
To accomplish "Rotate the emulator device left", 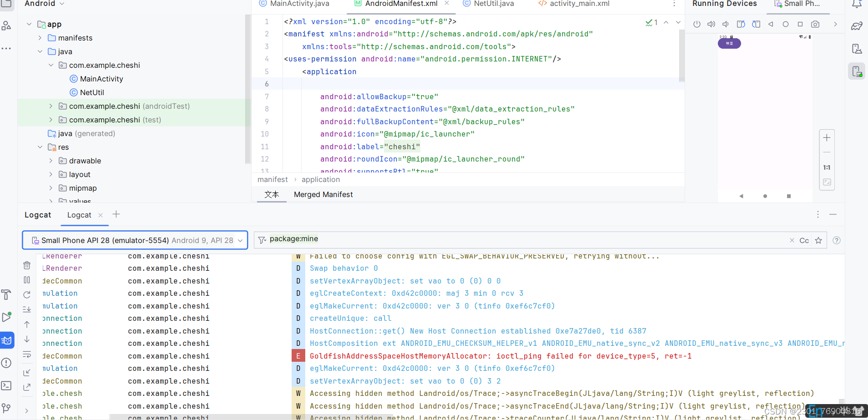I will [741, 24].
